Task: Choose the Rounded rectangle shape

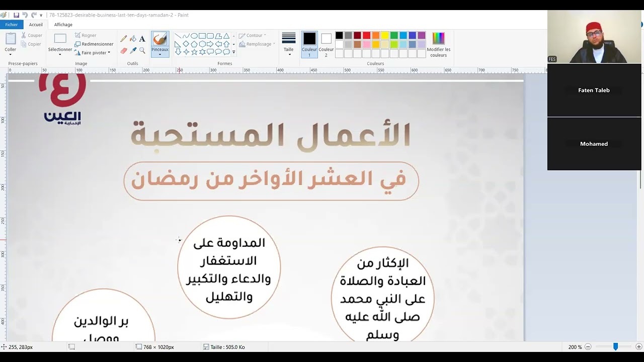Action: tap(210, 36)
